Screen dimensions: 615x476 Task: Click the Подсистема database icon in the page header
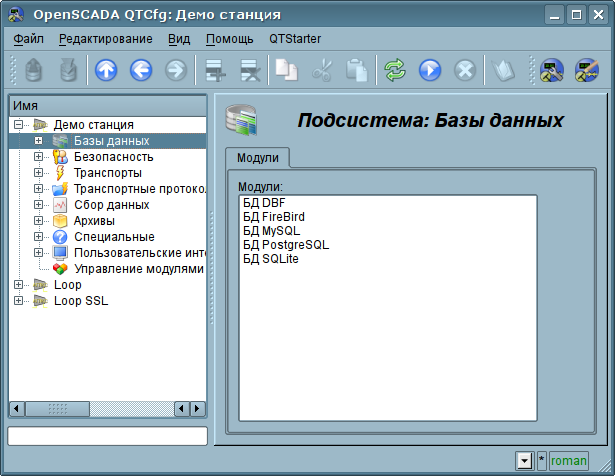tap(241, 120)
